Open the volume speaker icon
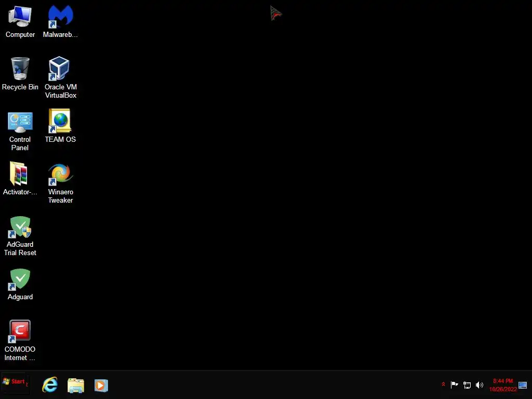532x399 pixels. (480, 385)
